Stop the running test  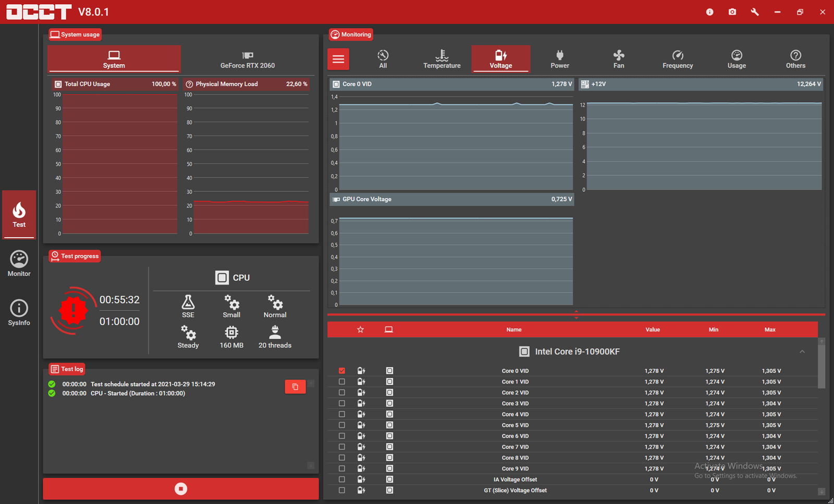coord(181,489)
